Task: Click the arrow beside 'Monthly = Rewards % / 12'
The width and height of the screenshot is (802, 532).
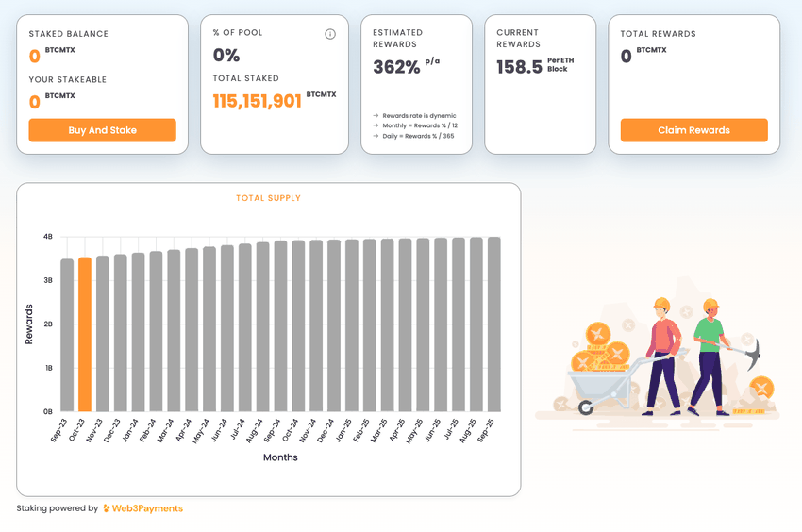Action: coord(376,125)
